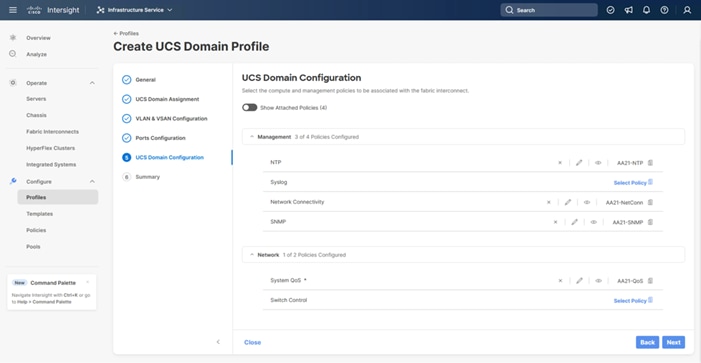Open Chassis in the sidebar
The width and height of the screenshot is (701, 363).
coord(36,115)
